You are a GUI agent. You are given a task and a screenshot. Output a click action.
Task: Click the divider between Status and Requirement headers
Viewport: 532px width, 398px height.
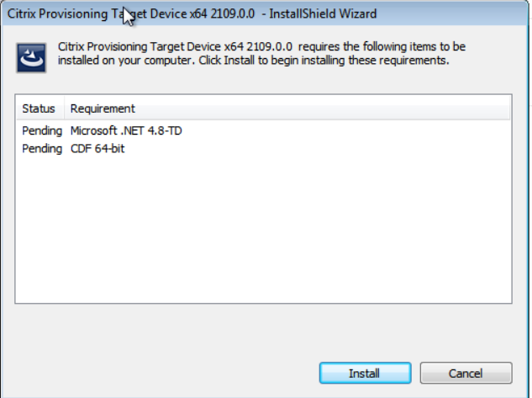64,109
